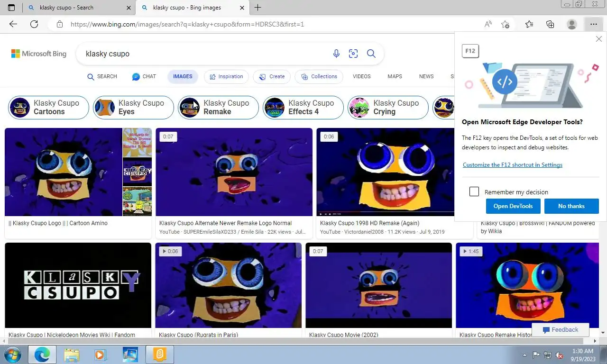607x364 pixels.
Task: Click Action Center flag tray icon
Action: 536,355
